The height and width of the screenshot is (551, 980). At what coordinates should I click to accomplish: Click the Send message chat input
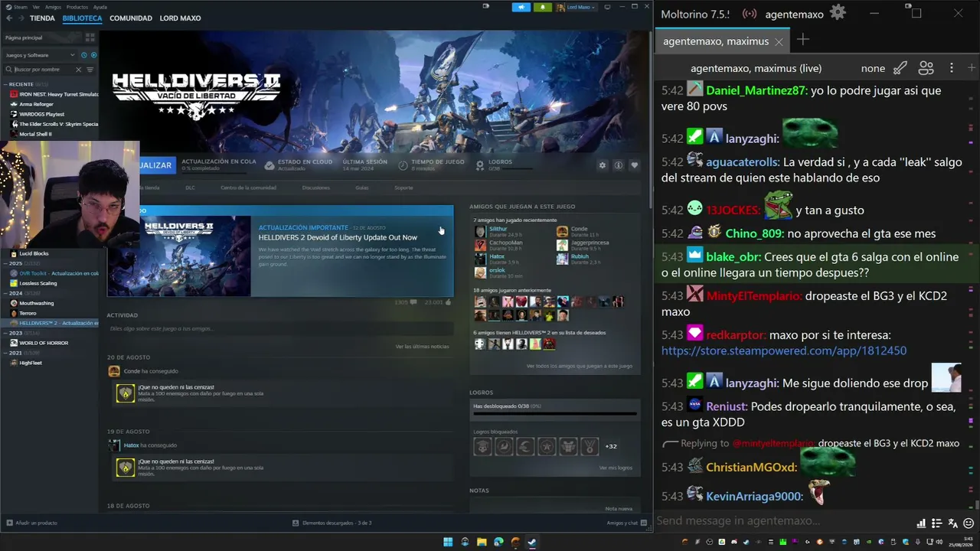tap(783, 520)
